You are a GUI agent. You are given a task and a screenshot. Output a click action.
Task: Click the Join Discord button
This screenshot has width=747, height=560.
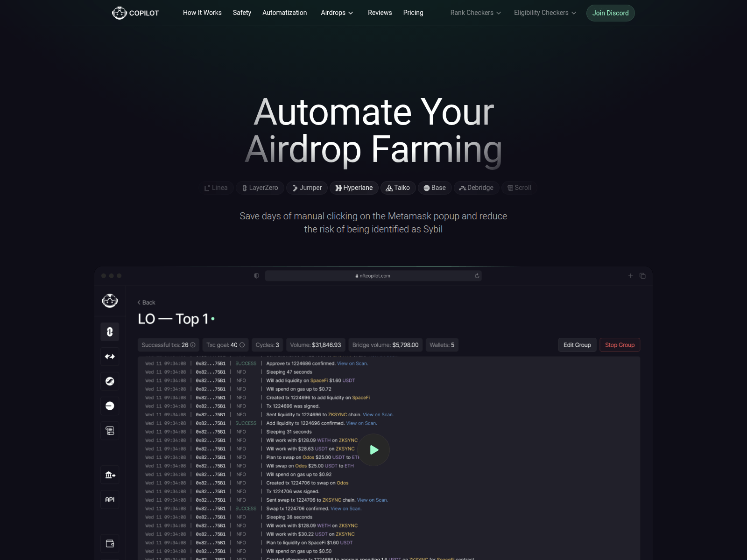click(x=611, y=13)
